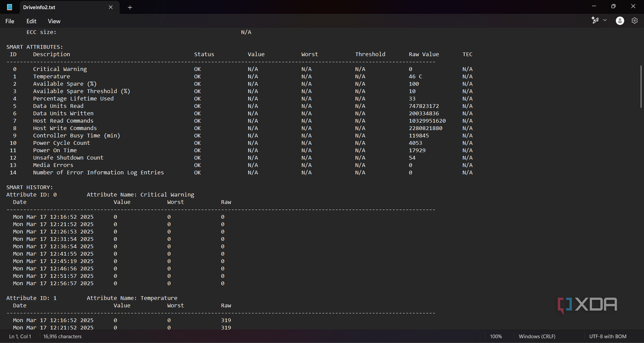Image resolution: width=644 pixels, height=343 pixels.
Task: Click the Available Spare Threshold (%) description
Action: pos(82,91)
